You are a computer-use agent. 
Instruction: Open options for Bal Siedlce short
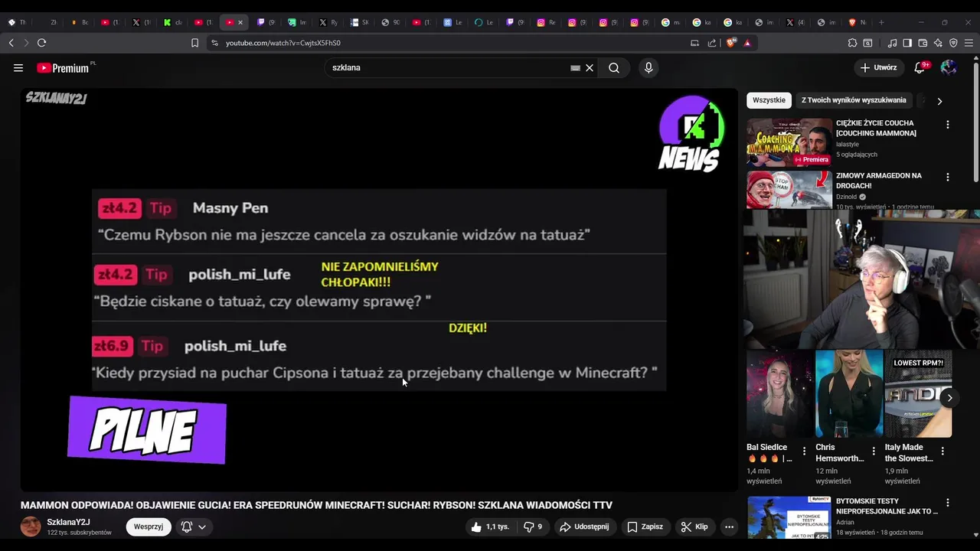804,452
